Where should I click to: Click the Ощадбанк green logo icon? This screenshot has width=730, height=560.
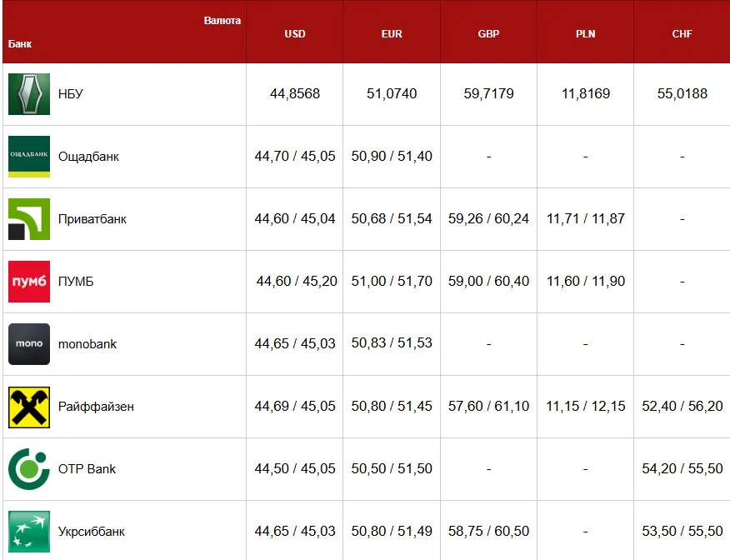point(29,157)
